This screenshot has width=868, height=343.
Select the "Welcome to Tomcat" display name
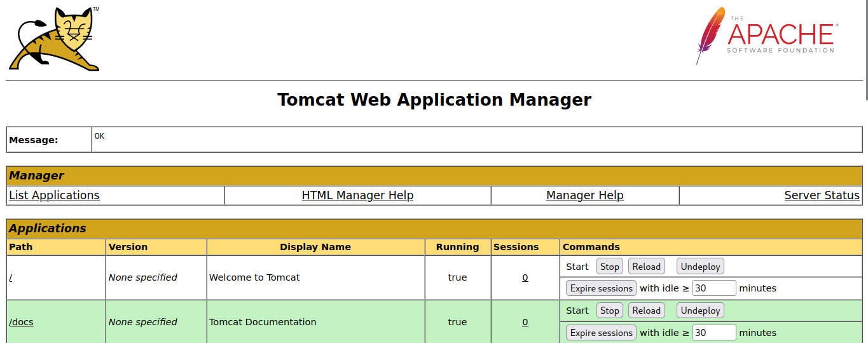click(x=254, y=277)
